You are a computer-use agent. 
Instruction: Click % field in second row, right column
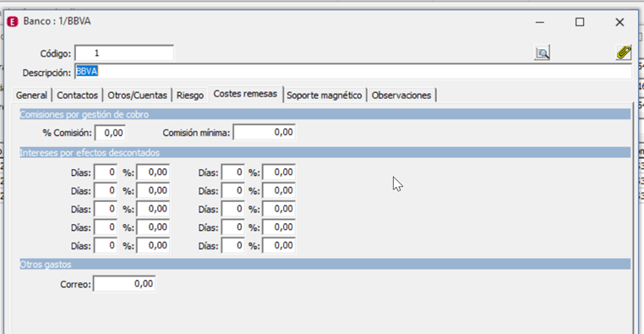coord(279,190)
